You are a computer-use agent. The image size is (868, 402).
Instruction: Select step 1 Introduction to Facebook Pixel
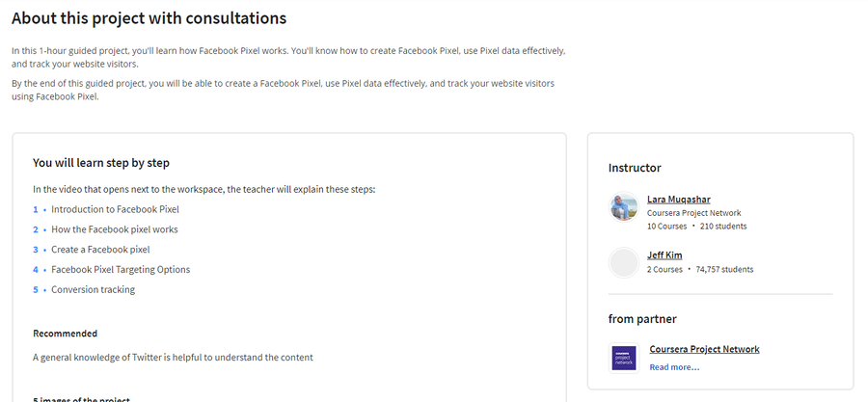[x=115, y=209]
